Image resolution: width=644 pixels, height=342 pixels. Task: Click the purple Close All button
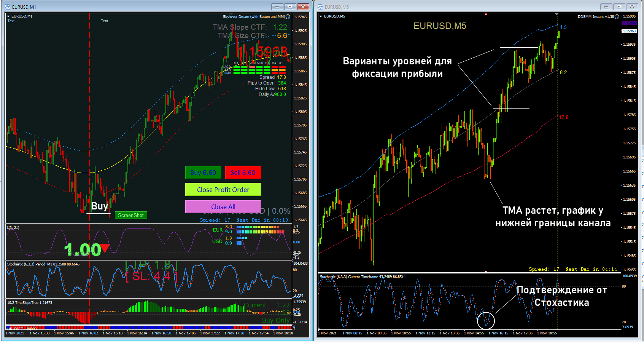click(x=223, y=207)
